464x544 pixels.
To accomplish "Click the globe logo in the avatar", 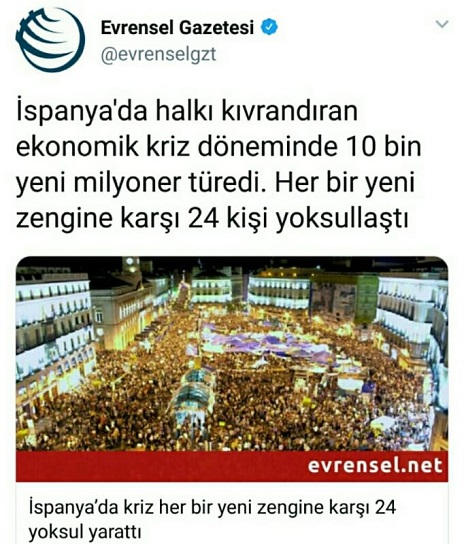I will point(50,40).
